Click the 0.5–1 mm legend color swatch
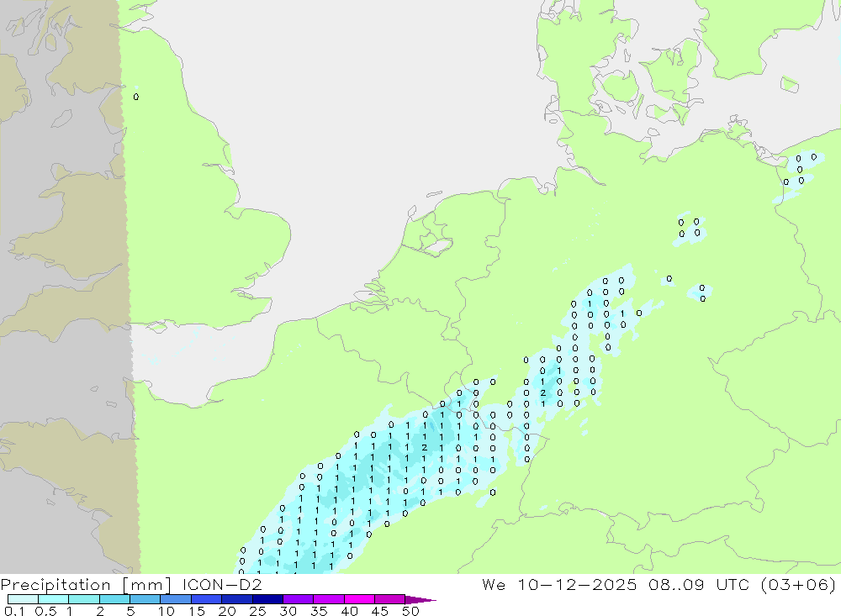 click(x=54, y=599)
